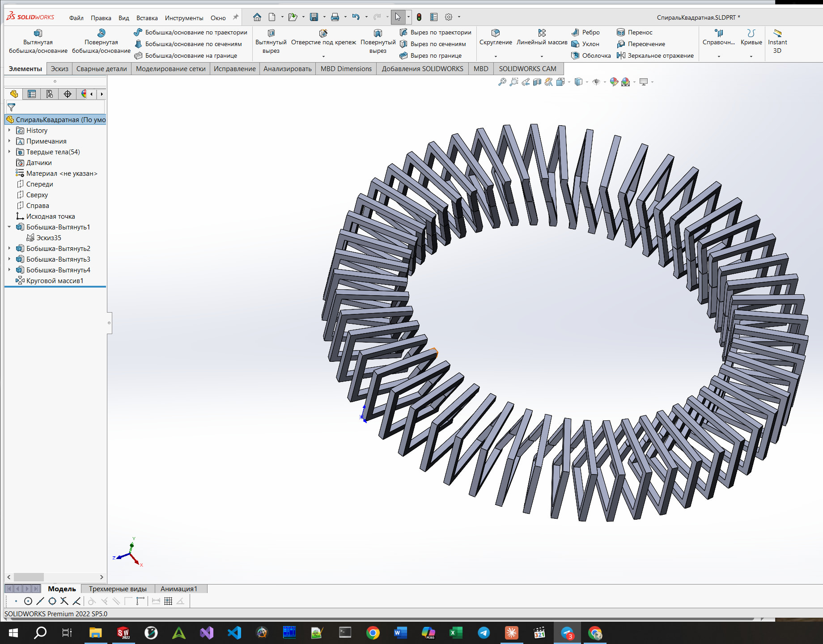Click the Instant 3D icon
The image size is (823, 644).
[777, 33]
